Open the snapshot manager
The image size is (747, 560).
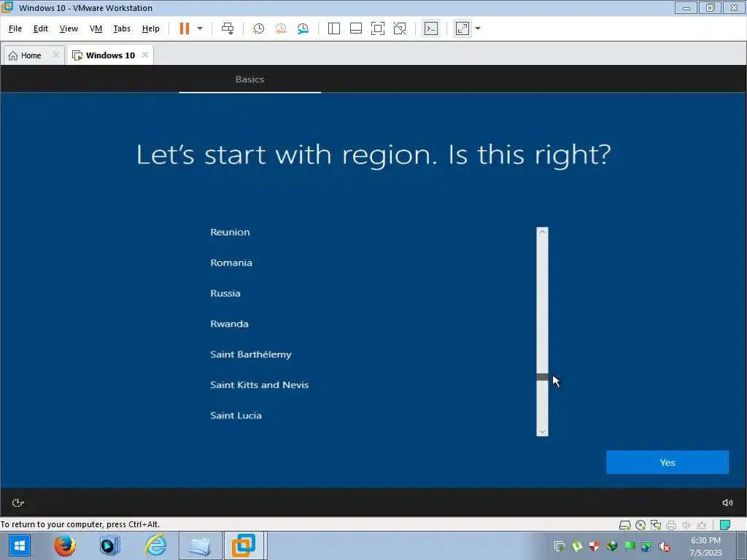[x=303, y=28]
